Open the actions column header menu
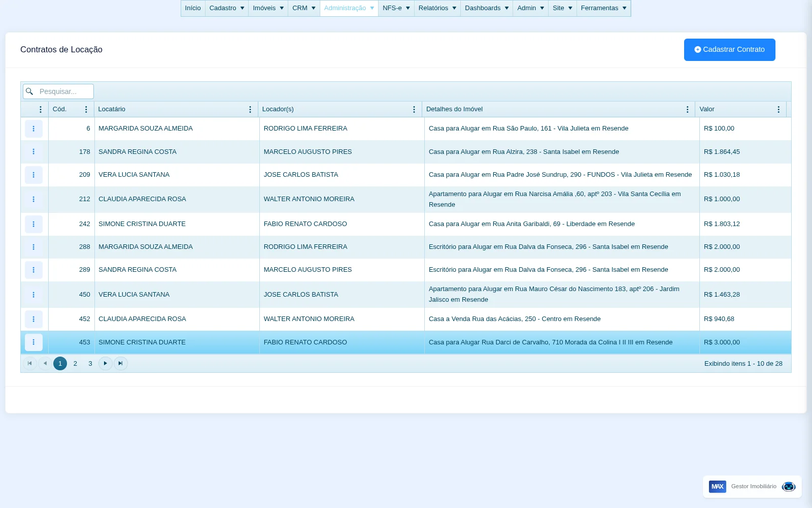 click(41, 109)
